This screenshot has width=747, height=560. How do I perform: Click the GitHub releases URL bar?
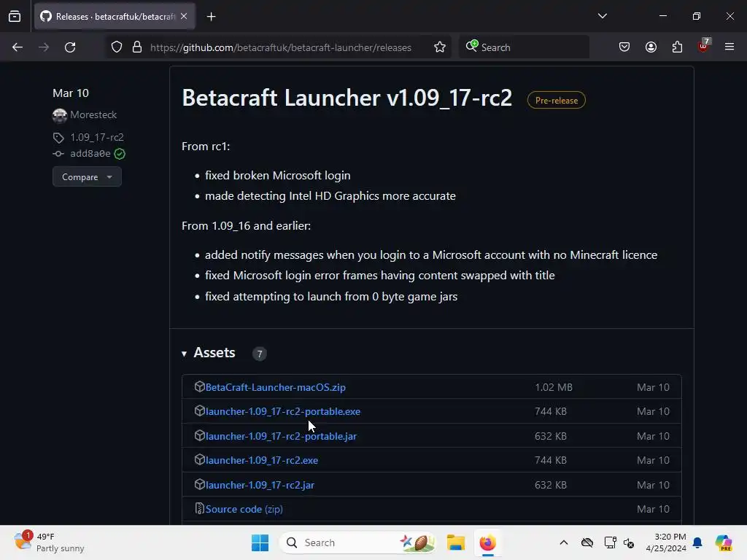[281, 47]
